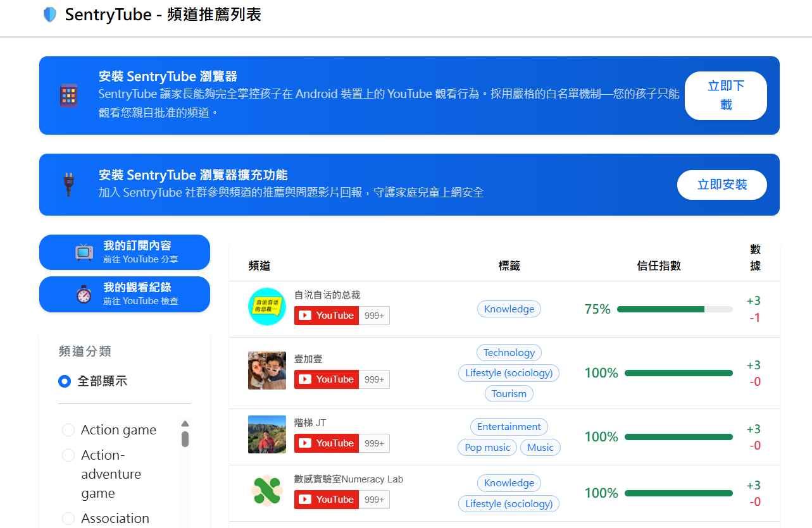
Task: Click the 頻道 column header
Action: click(259, 266)
